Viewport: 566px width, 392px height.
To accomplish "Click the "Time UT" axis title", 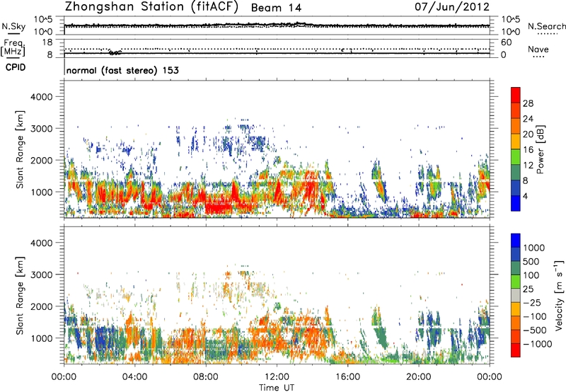I will click(x=277, y=388).
